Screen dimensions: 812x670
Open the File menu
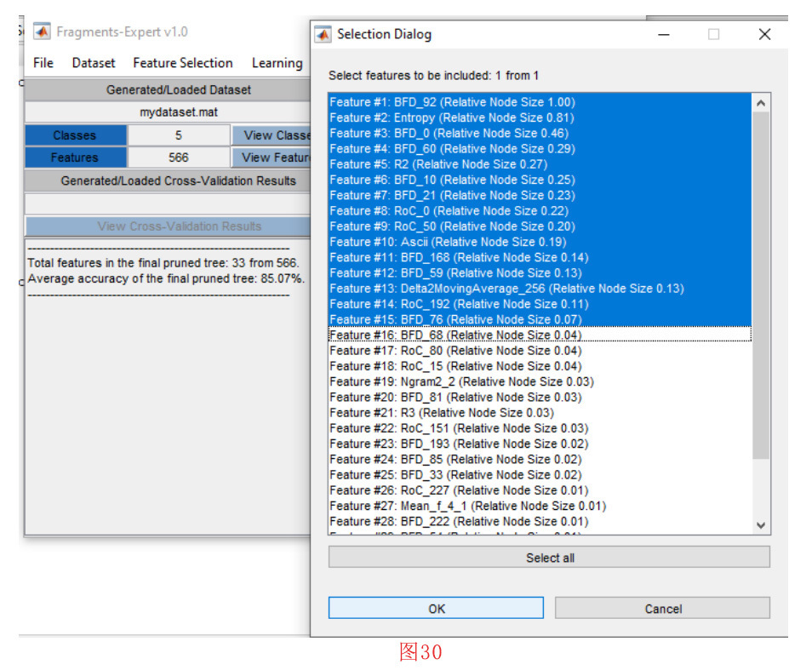[x=43, y=63]
